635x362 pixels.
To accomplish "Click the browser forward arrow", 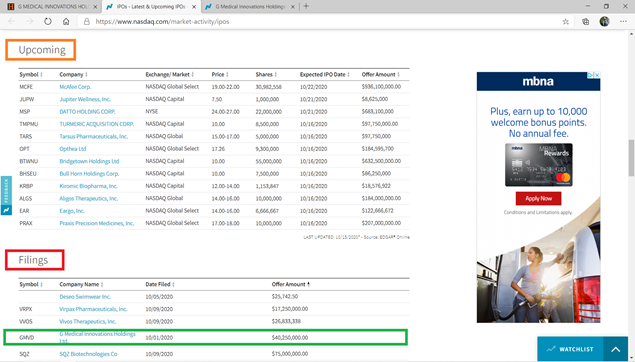I will [x=30, y=21].
